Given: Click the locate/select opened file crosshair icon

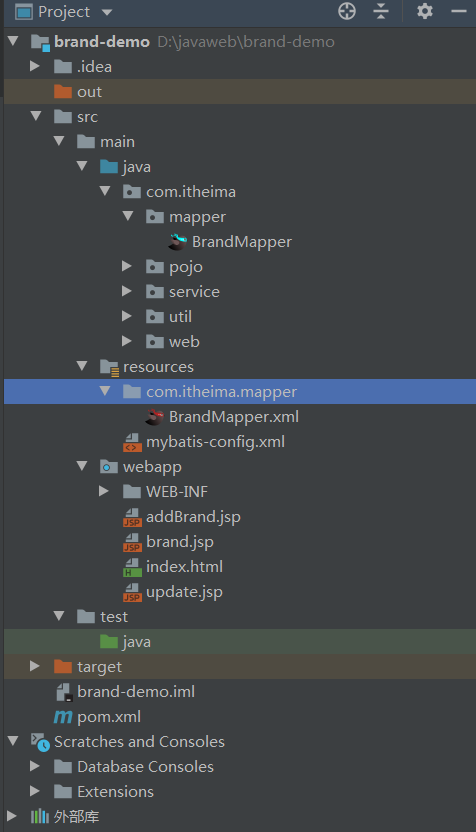Looking at the screenshot, I should [x=347, y=11].
